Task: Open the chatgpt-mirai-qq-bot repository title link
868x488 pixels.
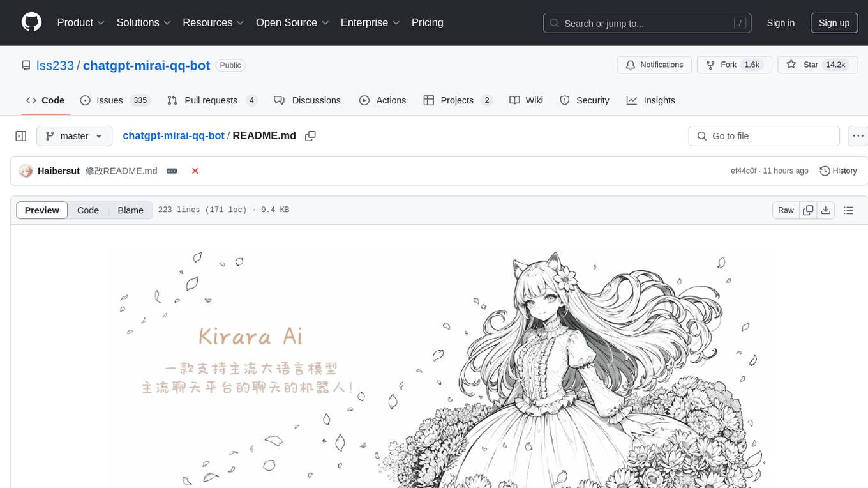Action: pos(146,65)
